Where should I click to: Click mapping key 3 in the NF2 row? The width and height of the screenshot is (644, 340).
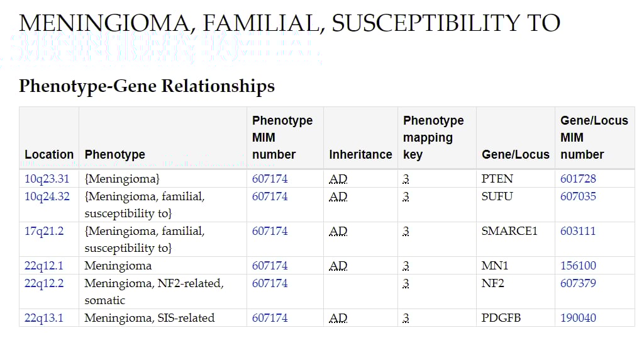point(406,283)
